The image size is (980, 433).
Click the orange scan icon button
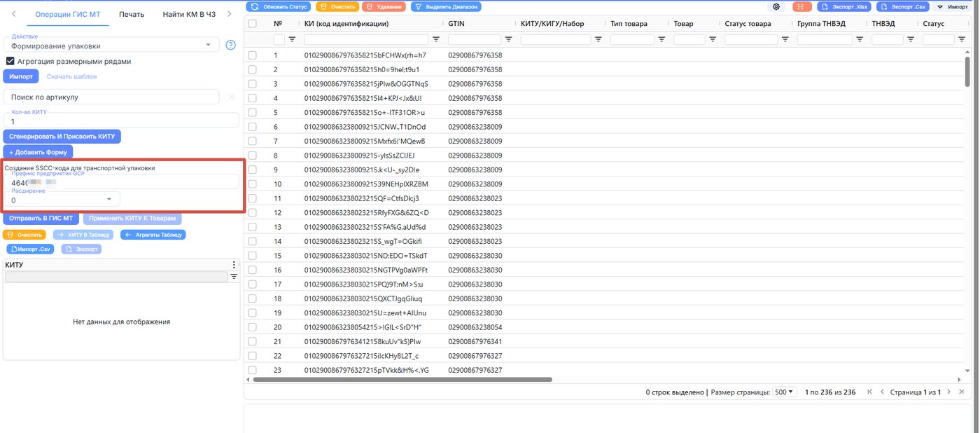(802, 6)
